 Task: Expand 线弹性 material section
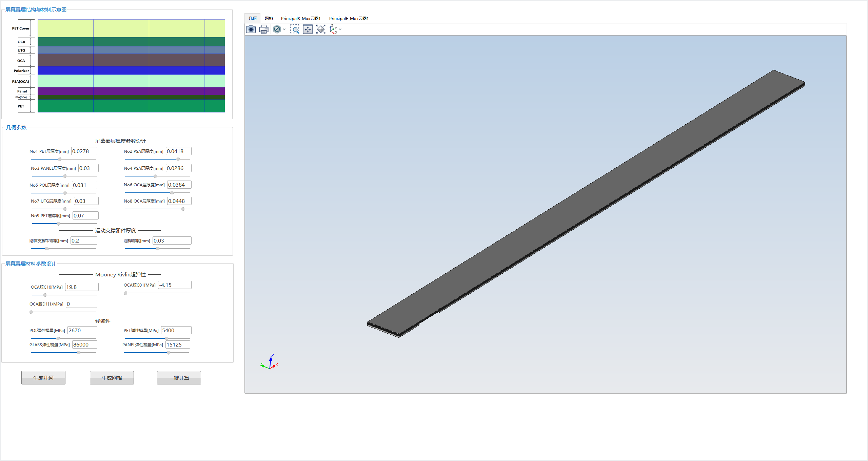[x=113, y=319]
